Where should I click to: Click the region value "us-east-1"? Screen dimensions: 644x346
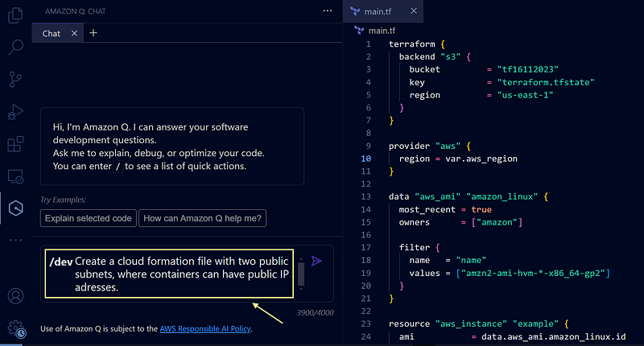[x=526, y=95]
